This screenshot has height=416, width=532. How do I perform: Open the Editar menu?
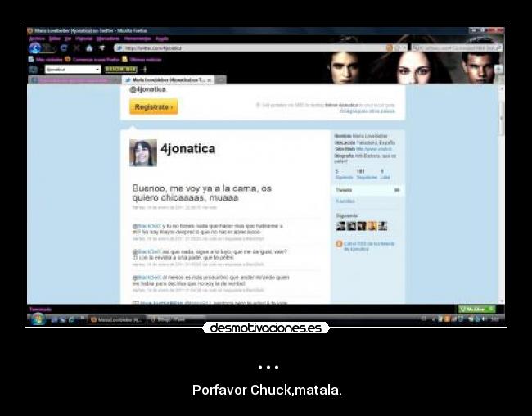(x=55, y=38)
